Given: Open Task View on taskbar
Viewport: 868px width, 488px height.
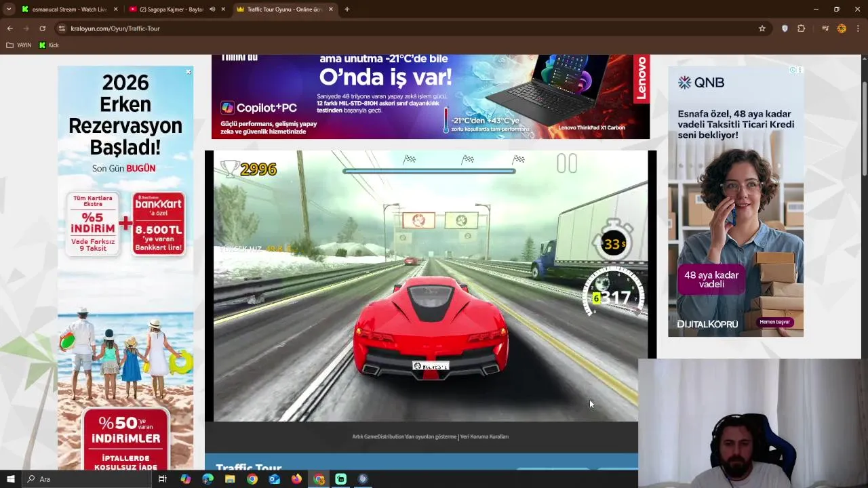Looking at the screenshot, I should 163,479.
